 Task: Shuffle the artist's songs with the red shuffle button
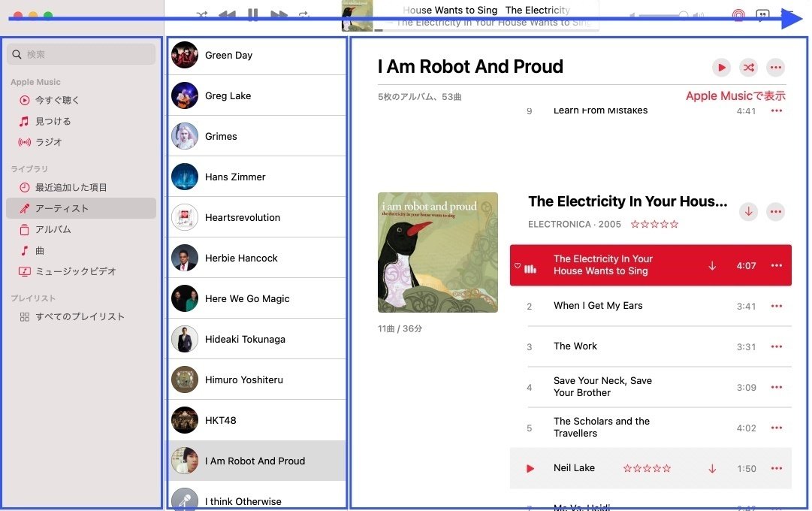coord(748,68)
